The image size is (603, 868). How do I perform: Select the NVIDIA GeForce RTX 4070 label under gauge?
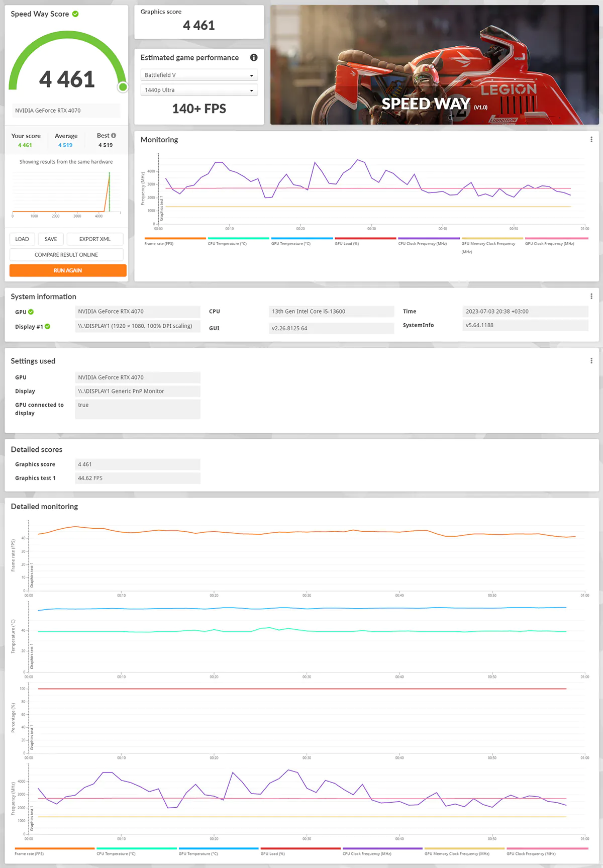point(66,111)
